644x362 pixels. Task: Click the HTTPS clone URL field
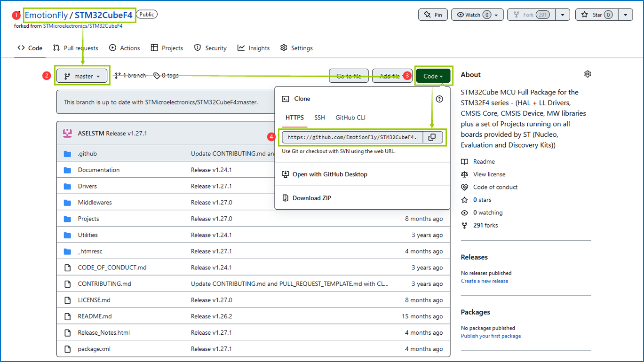pyautogui.click(x=353, y=137)
